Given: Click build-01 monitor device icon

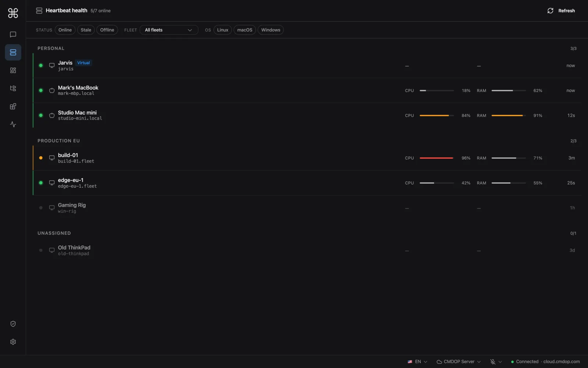Looking at the screenshot, I should 52,158.
